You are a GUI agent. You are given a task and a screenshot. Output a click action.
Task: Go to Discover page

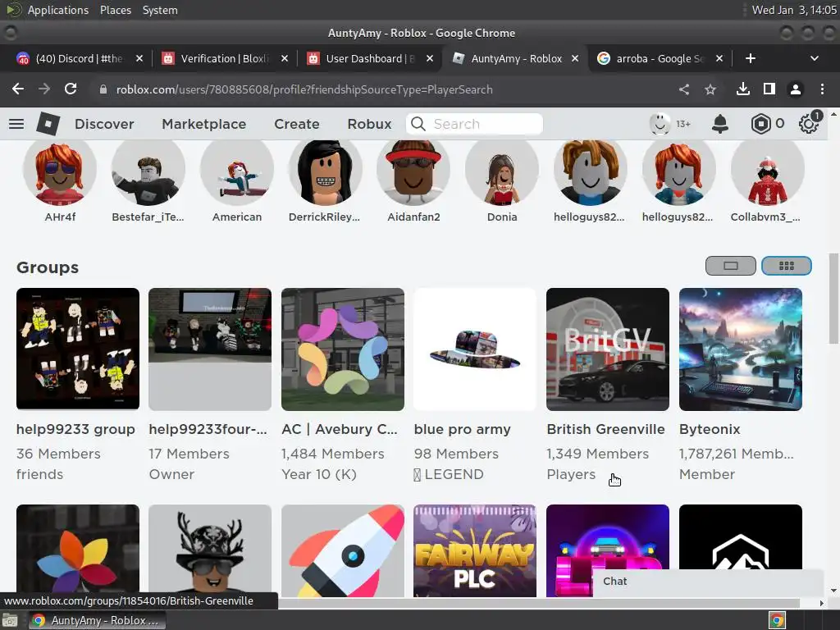(104, 124)
